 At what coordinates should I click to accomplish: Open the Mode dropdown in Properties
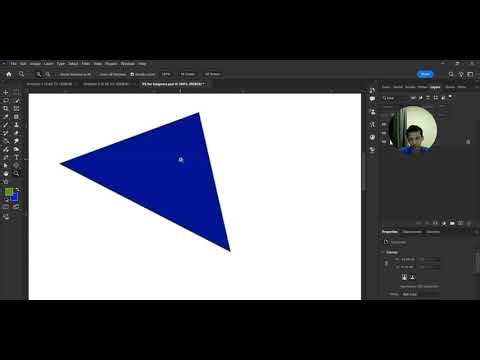(421, 294)
